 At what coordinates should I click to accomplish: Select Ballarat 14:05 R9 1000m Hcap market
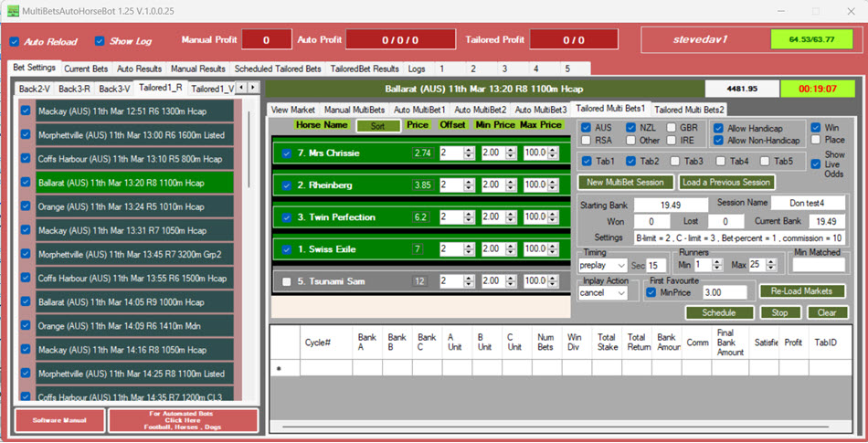[134, 302]
